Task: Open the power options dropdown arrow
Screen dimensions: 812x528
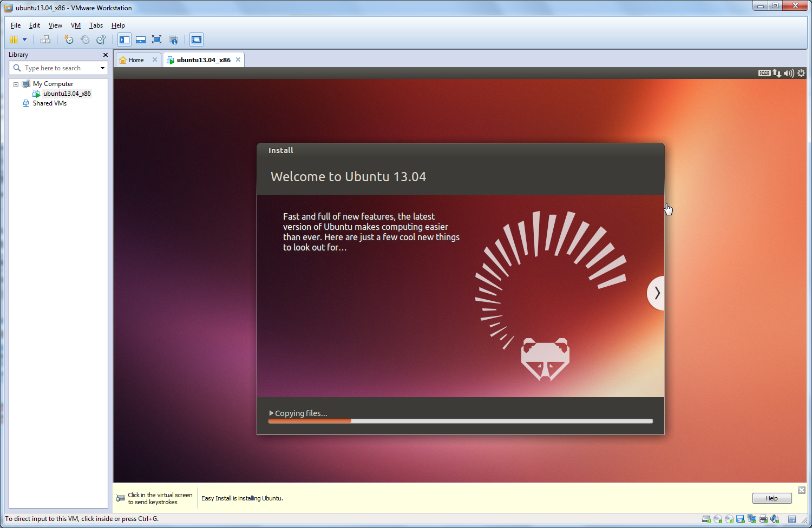Action: tap(24, 39)
